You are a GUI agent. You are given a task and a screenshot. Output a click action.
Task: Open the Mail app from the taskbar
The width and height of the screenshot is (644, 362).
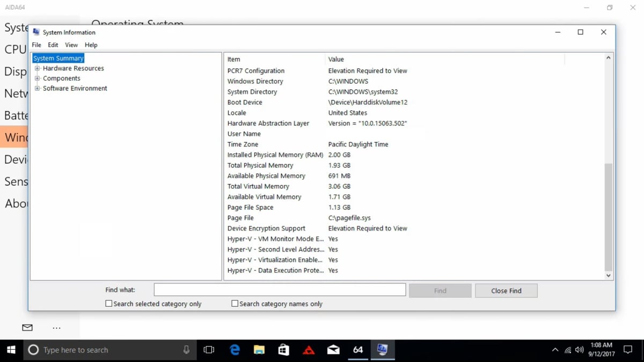pos(333,350)
